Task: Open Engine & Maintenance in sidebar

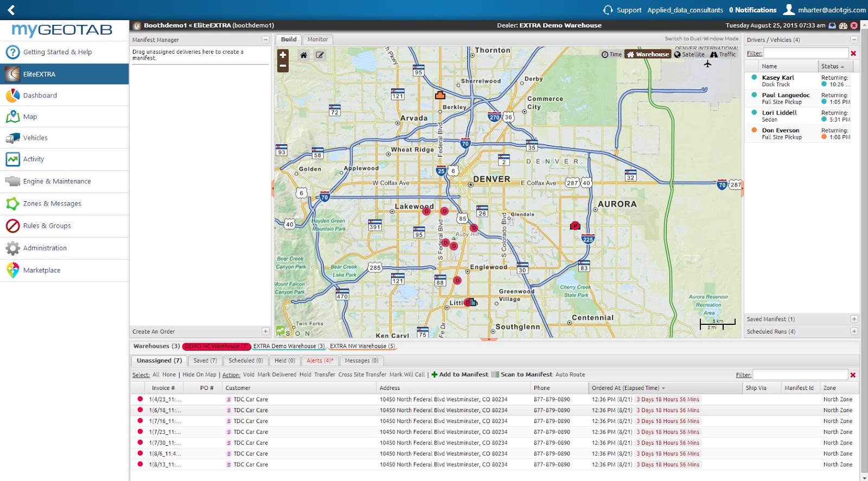Action: point(57,182)
